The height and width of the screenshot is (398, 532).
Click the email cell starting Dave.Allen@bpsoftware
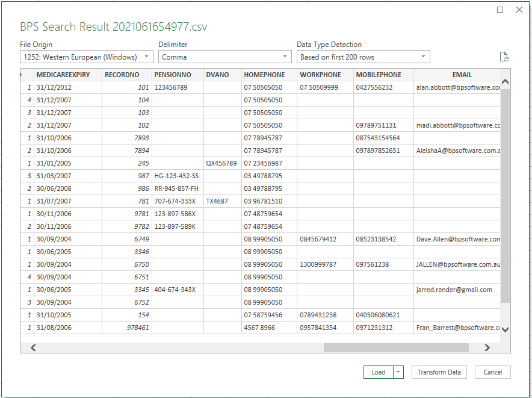coord(457,239)
